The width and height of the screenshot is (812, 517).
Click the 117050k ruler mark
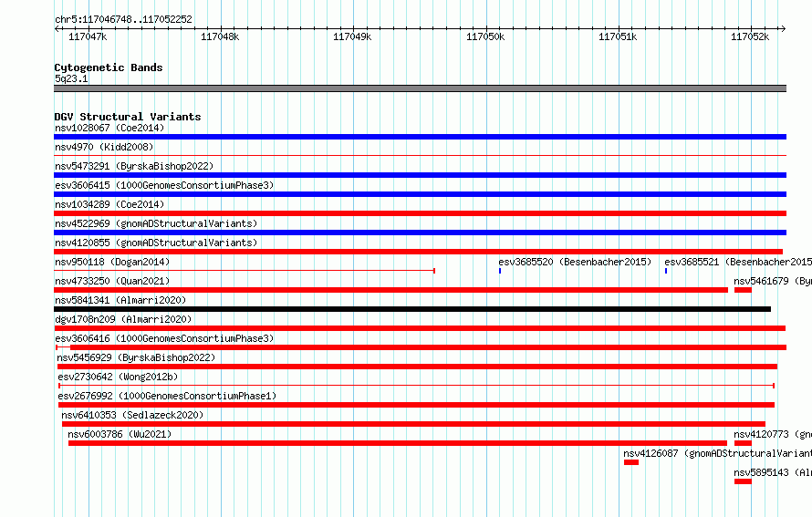pos(485,36)
